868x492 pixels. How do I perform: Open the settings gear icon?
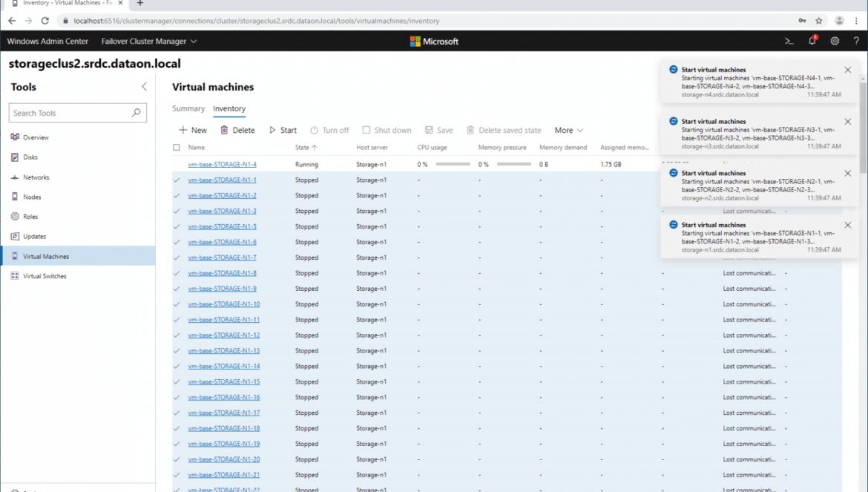point(835,41)
